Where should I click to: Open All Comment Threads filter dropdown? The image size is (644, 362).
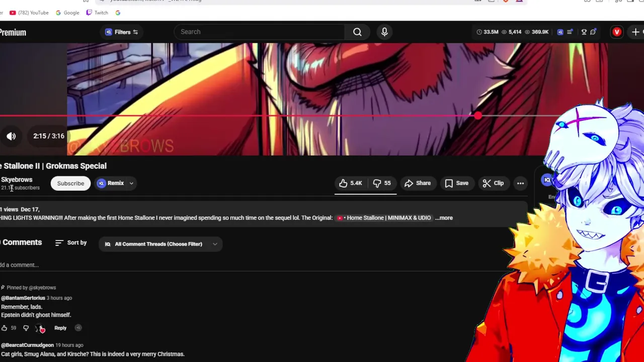(161, 244)
